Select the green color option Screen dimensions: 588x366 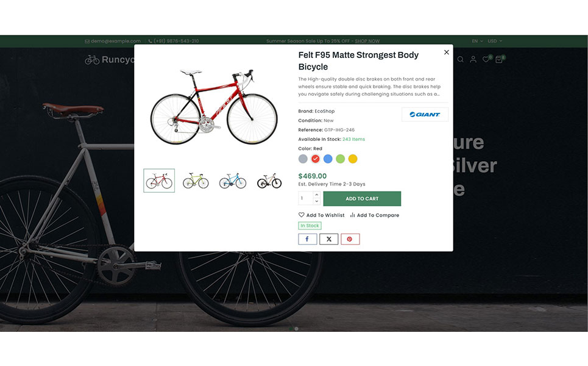[340, 159]
